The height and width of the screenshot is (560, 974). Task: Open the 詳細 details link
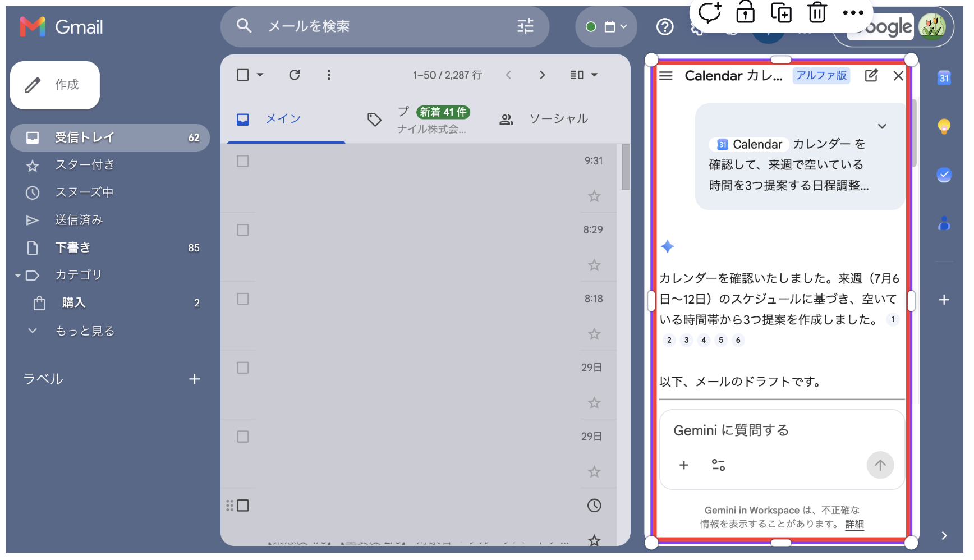tap(854, 524)
